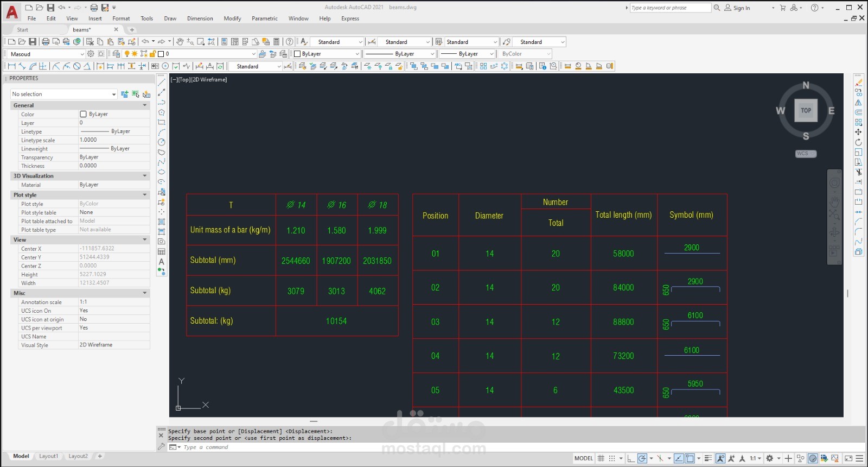Click the Quick Select icon in Properties
868x467 pixels.
146,94
